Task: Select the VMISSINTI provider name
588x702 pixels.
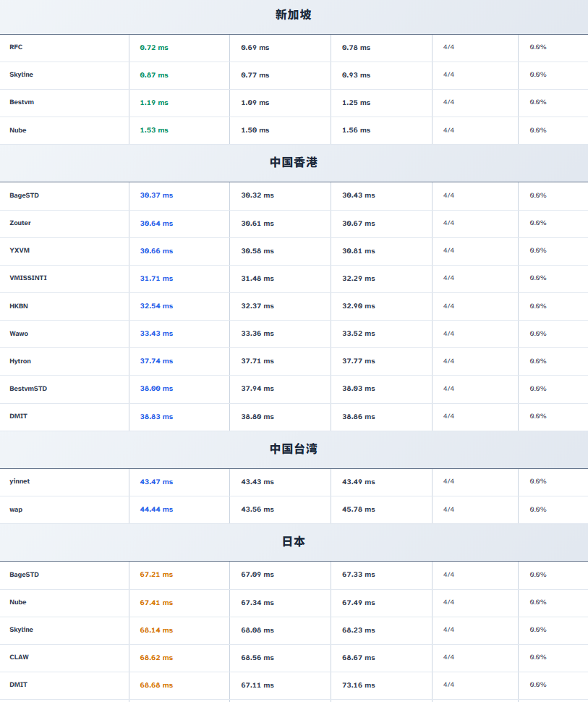Action: (28, 278)
